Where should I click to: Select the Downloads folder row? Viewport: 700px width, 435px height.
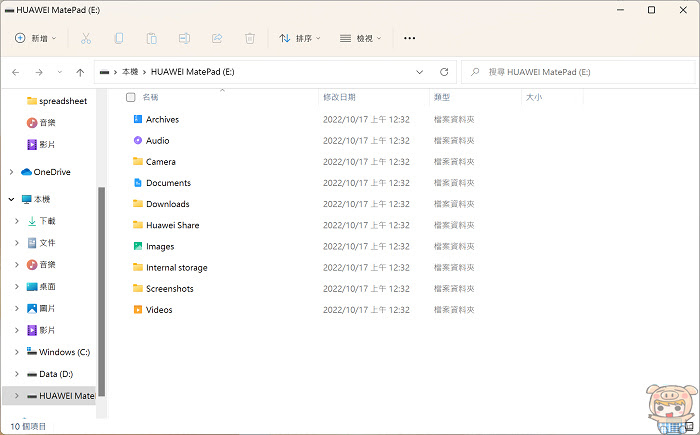[x=304, y=204]
